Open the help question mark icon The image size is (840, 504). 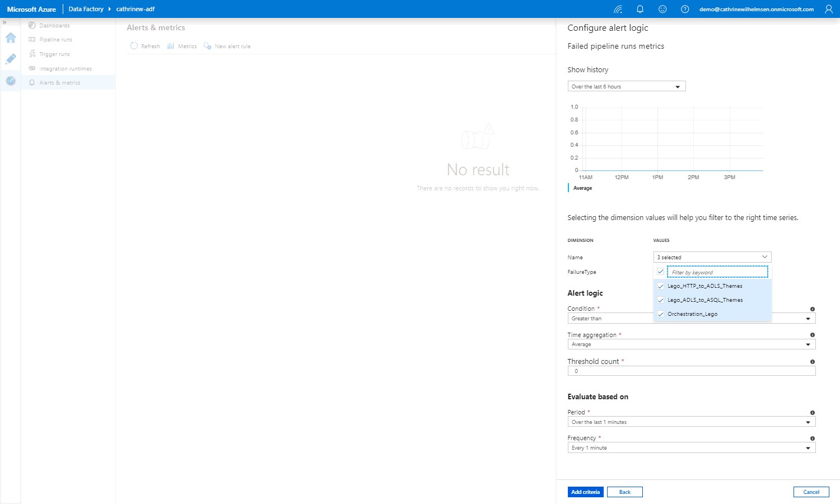pyautogui.click(x=685, y=9)
